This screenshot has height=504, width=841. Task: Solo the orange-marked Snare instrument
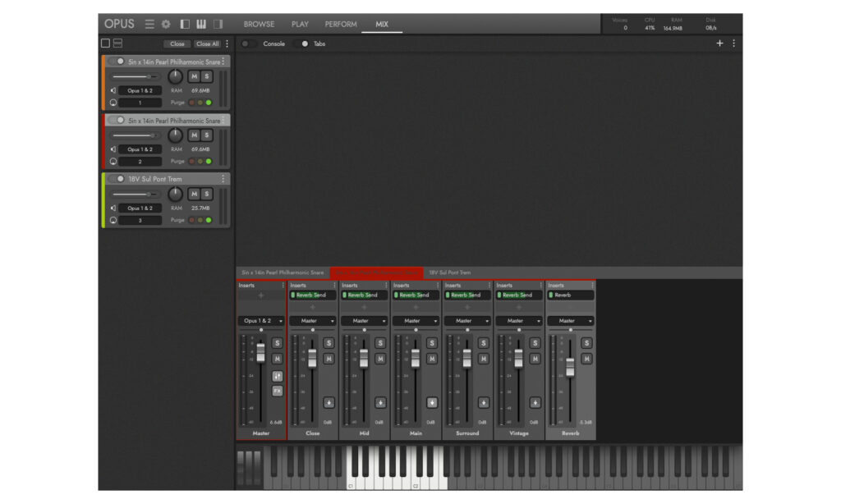coord(206,76)
